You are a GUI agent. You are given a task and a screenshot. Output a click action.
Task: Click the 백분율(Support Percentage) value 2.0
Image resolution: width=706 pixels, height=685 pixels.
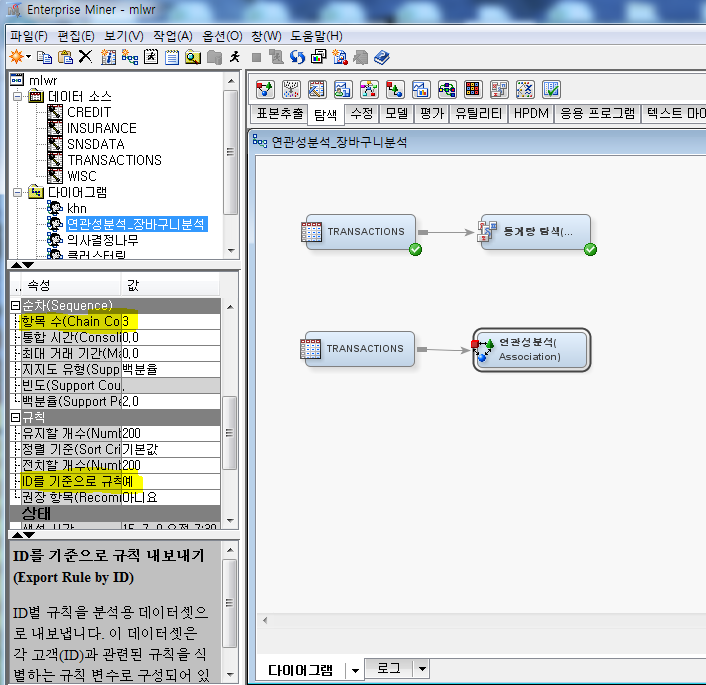point(171,401)
